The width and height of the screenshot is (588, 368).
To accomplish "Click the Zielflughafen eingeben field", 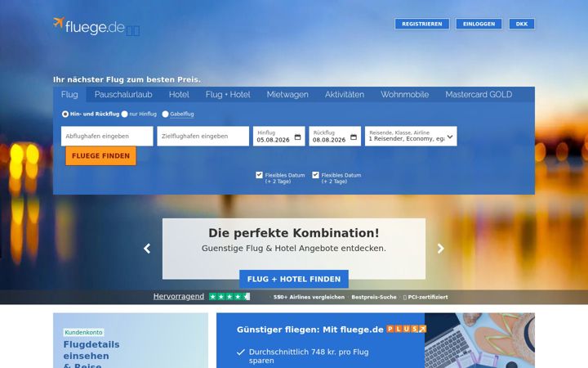I will tap(203, 136).
